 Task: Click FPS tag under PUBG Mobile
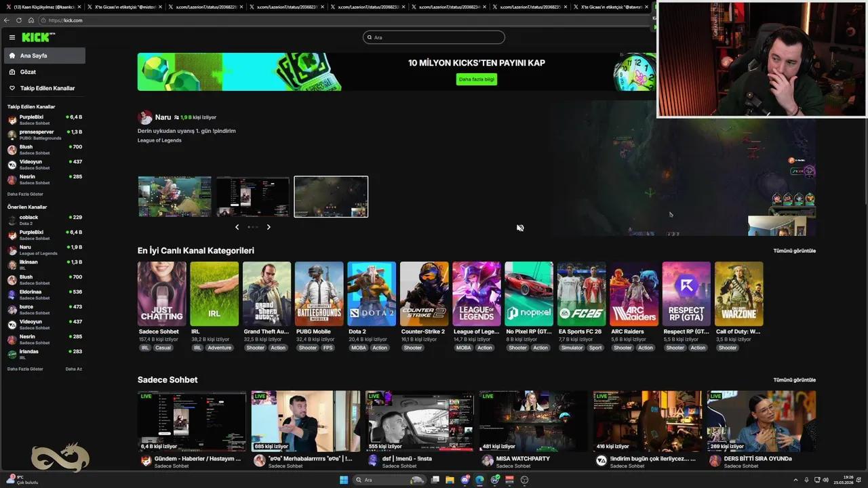pos(328,348)
